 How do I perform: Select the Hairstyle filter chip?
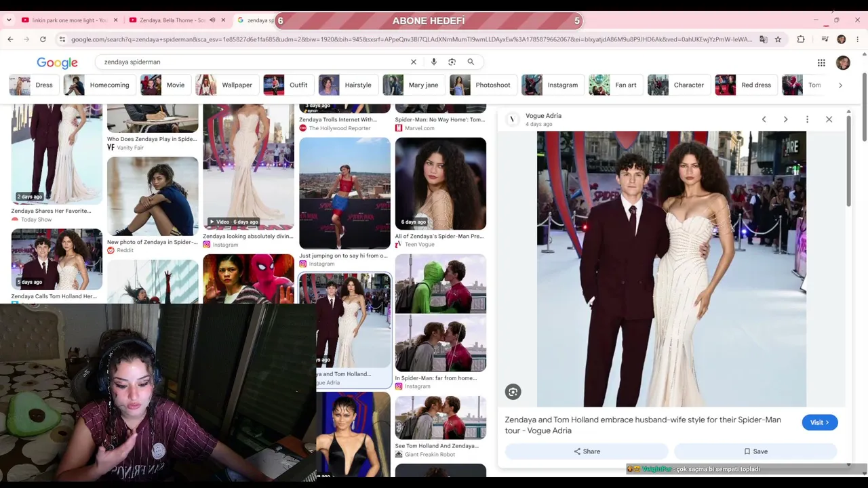[x=347, y=85]
